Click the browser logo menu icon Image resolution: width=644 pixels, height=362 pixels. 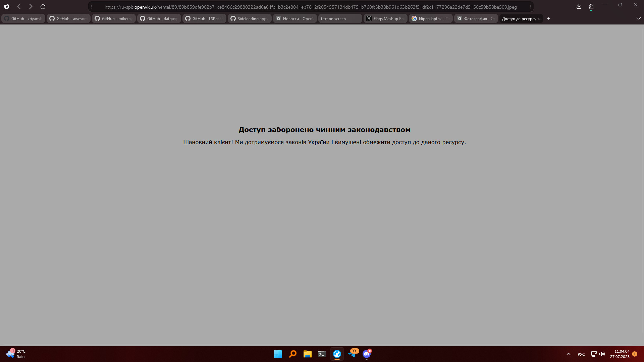[x=7, y=7]
